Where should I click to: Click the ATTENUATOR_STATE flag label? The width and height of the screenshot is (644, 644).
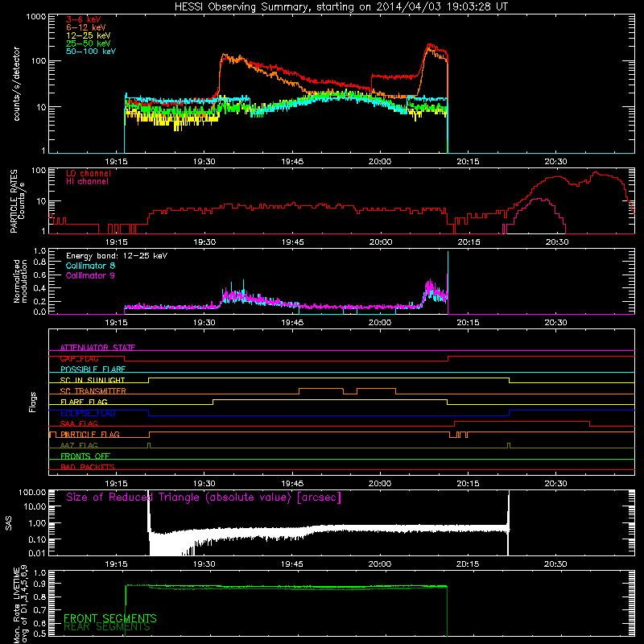(x=97, y=348)
